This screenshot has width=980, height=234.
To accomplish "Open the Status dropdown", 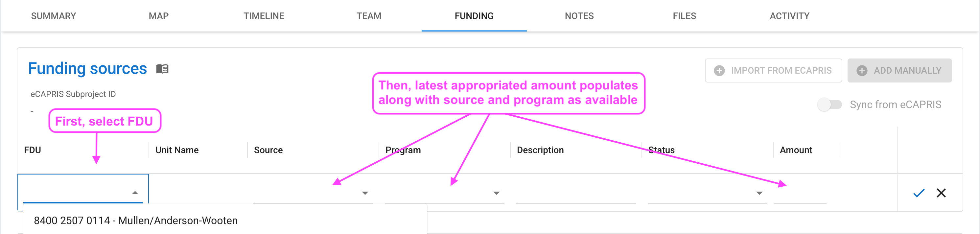I will pos(759,193).
